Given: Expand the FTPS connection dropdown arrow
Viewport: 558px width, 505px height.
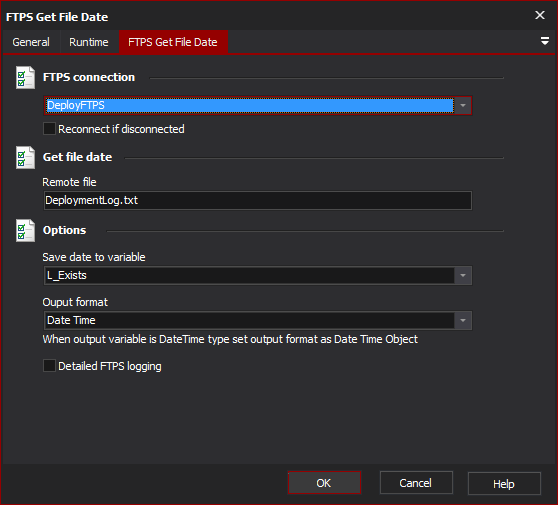Looking at the screenshot, I should pyautogui.click(x=463, y=106).
